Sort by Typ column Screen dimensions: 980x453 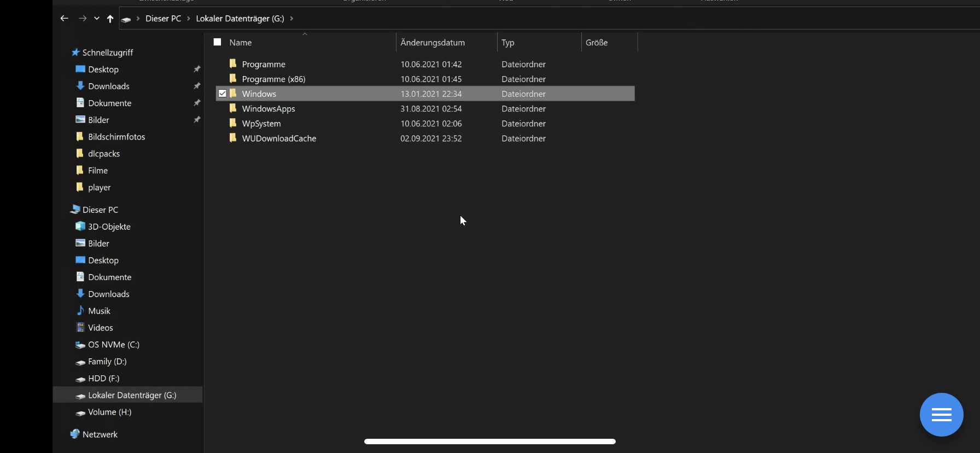[508, 43]
